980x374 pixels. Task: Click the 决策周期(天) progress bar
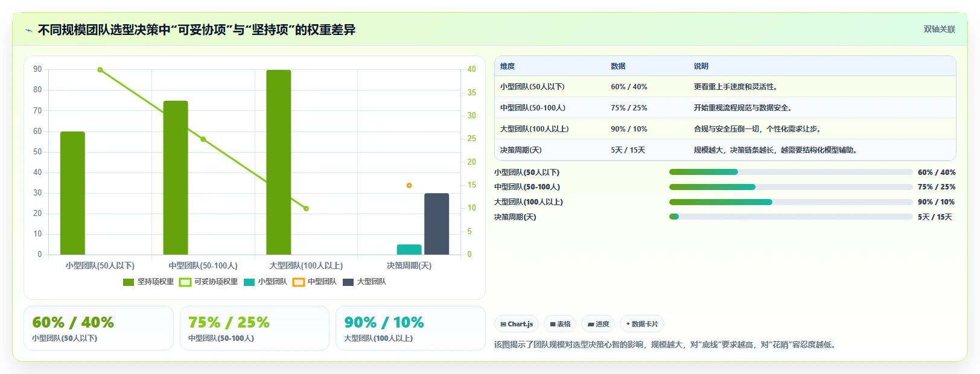click(x=791, y=217)
